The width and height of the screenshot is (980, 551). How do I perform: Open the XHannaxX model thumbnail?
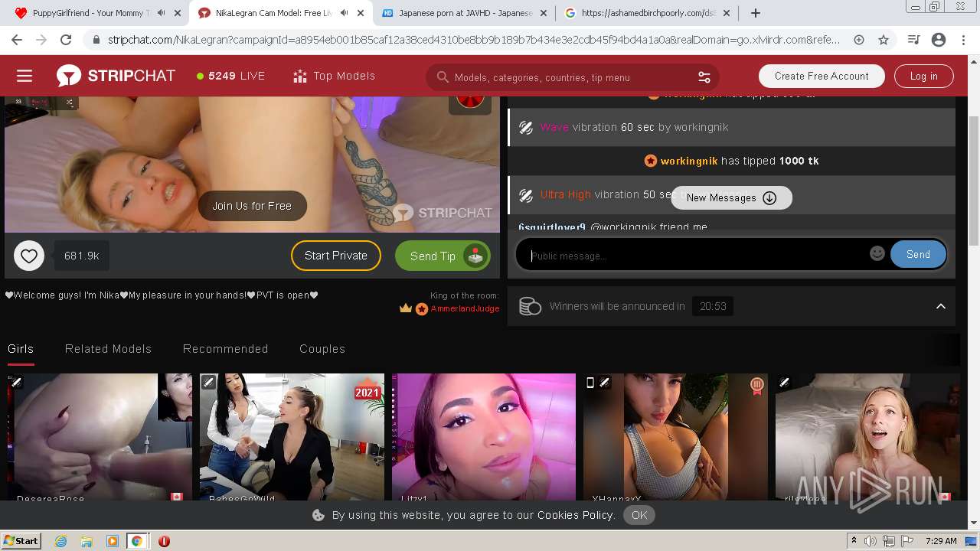675,438
